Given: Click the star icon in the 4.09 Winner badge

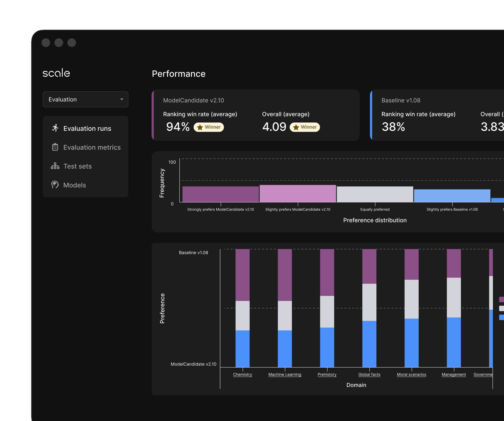Looking at the screenshot, I should pos(296,127).
